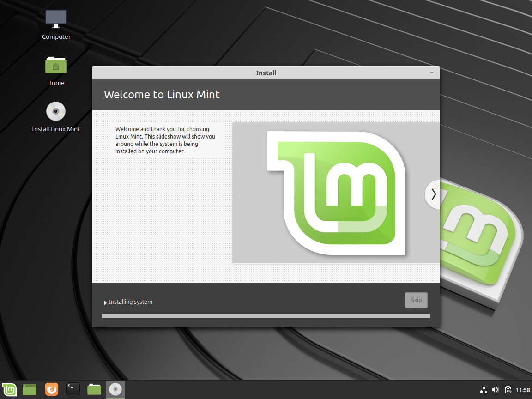Image resolution: width=532 pixels, height=399 pixels.
Task: Select the Install window taskbar entry
Action: tap(115, 389)
